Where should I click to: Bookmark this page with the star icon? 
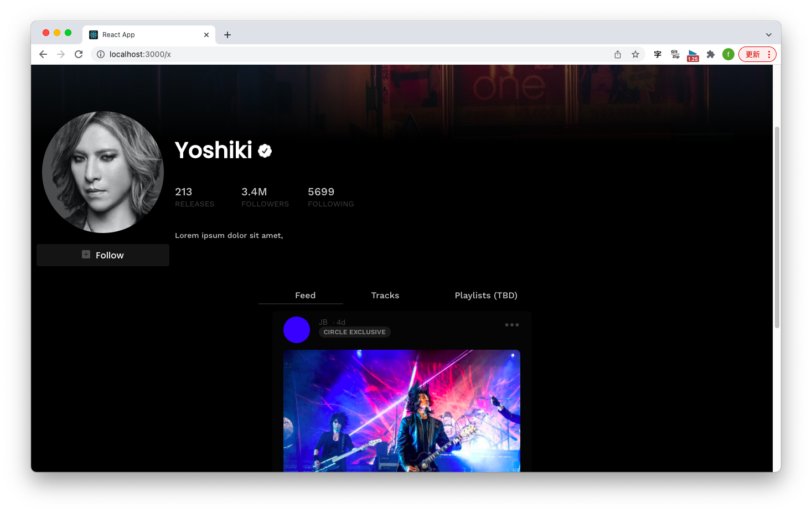click(x=635, y=54)
